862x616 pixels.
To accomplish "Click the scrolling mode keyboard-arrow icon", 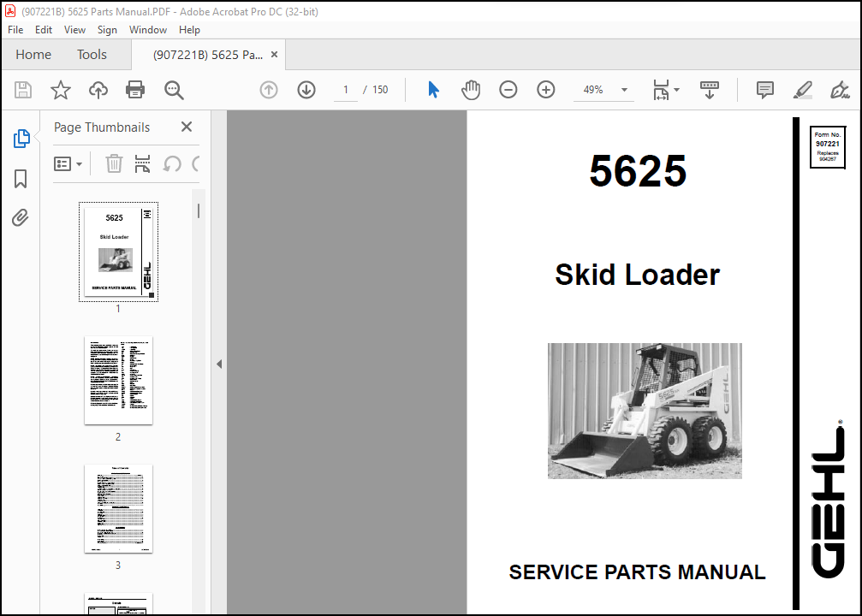I will click(709, 90).
